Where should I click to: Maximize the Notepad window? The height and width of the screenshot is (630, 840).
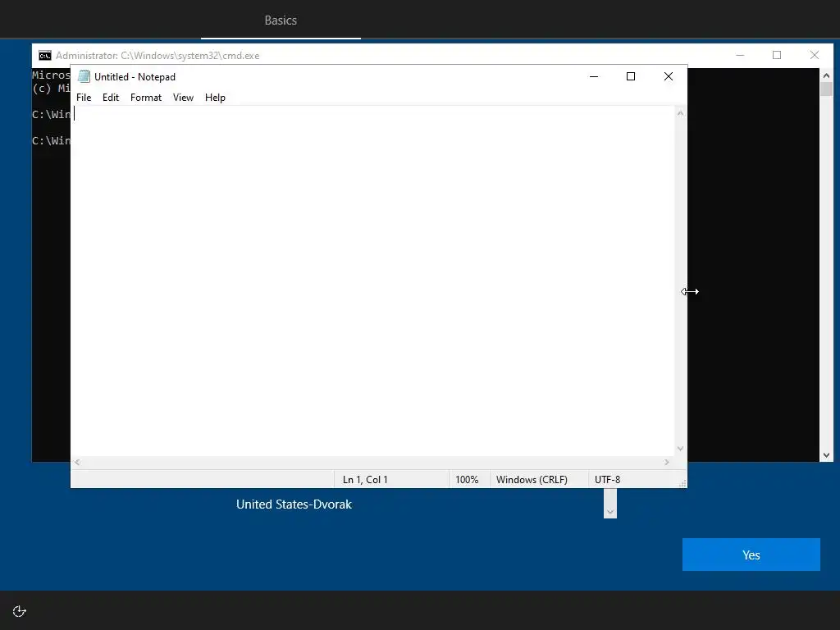[x=631, y=76]
